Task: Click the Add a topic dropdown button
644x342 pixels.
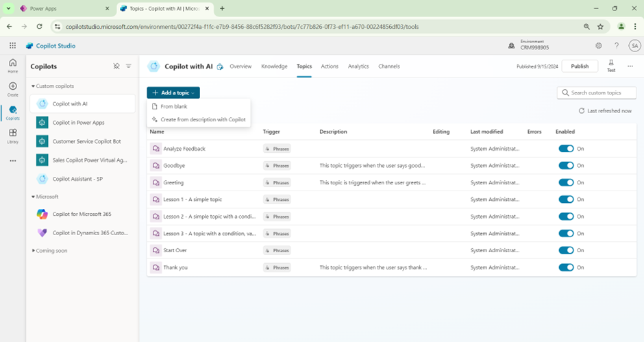Action: 173,93
